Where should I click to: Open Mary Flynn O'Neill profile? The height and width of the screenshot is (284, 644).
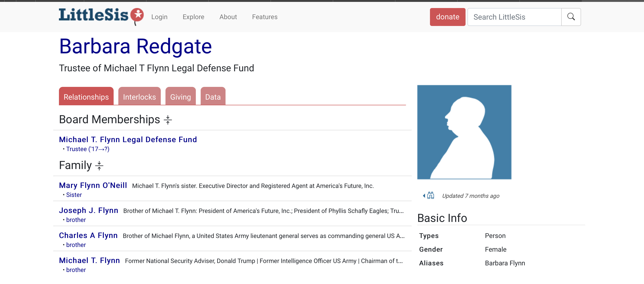[93, 185]
